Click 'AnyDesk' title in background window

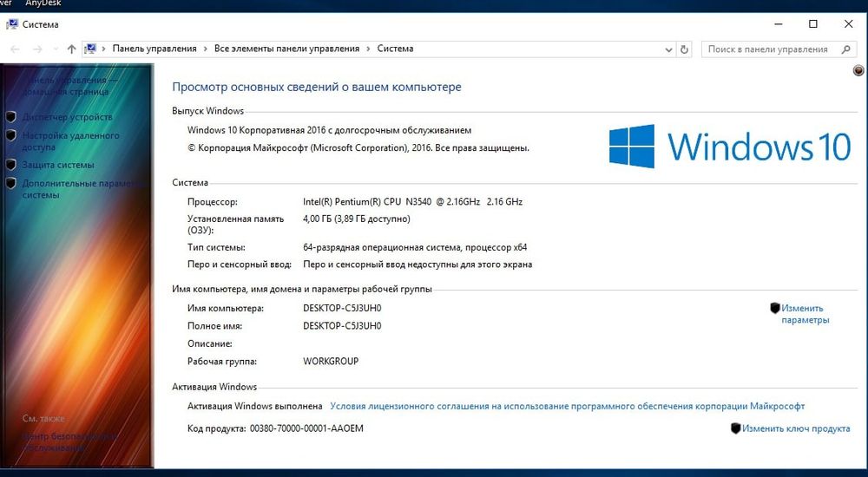pyautogui.click(x=43, y=3)
